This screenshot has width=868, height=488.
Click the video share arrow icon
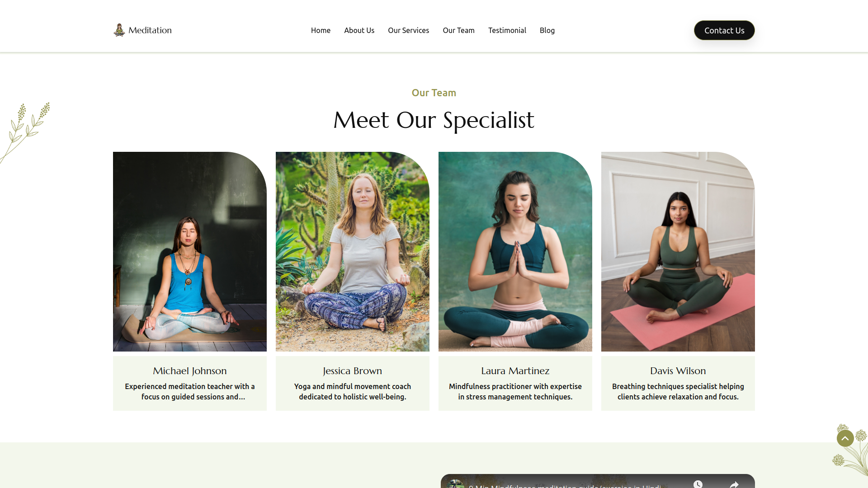click(734, 484)
